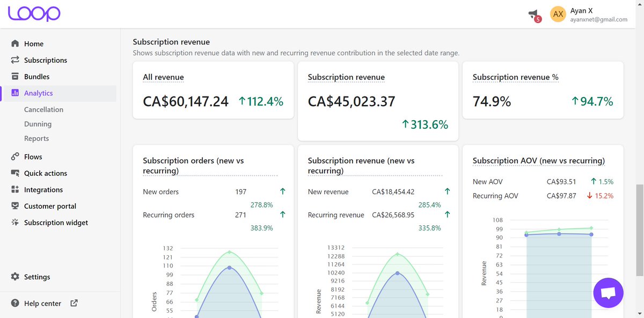
Task: Go to Bundles in the sidebar
Action: [36, 77]
